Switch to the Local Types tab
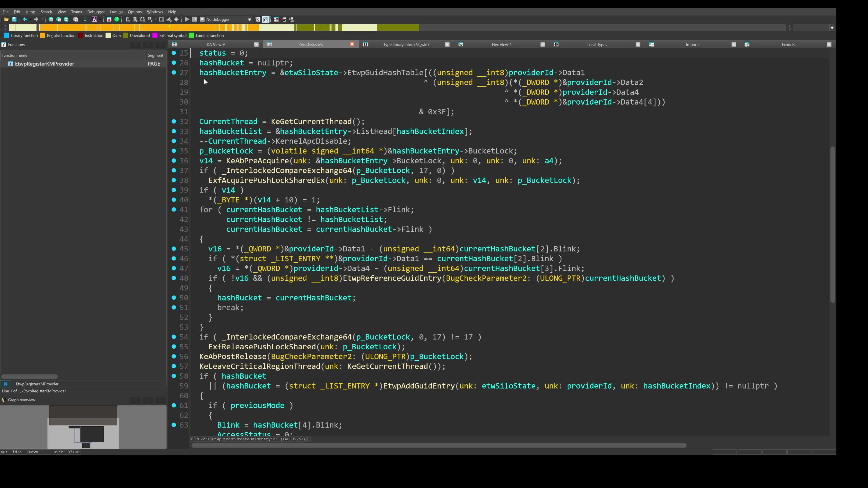This screenshot has width=868, height=488. tap(597, 45)
